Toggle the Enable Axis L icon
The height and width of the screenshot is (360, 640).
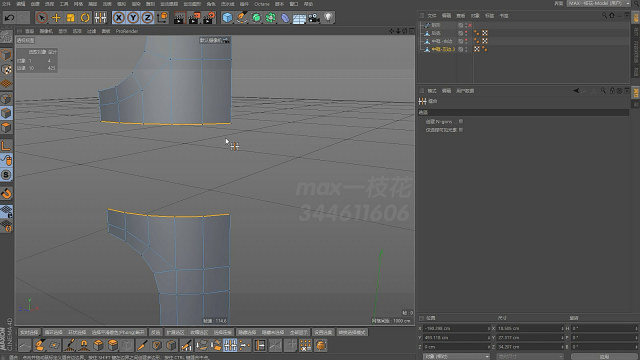6,146
